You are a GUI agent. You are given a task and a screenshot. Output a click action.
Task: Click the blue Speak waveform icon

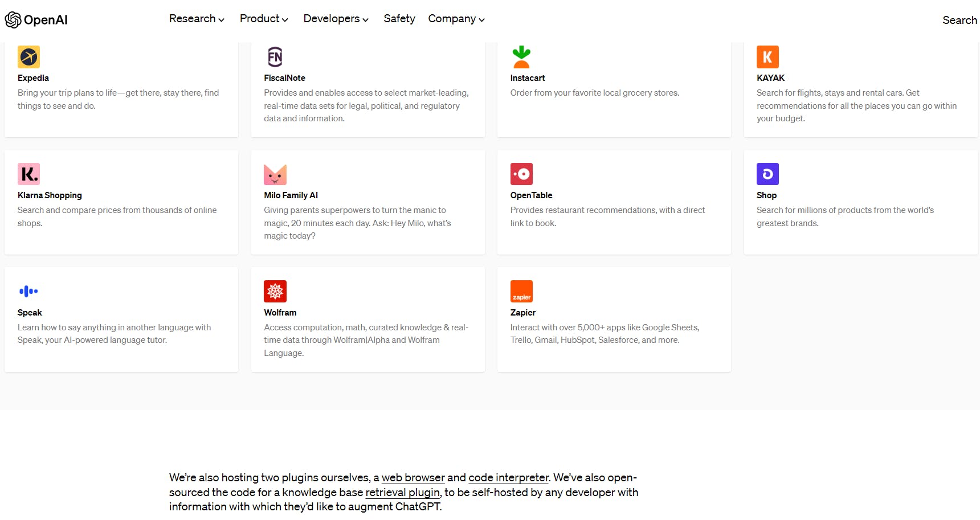click(28, 292)
